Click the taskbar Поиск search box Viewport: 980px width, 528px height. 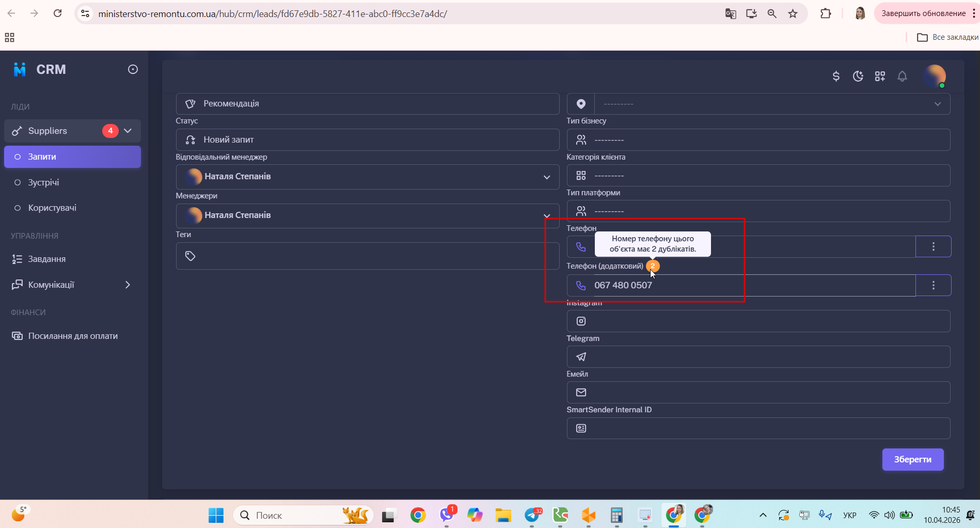pos(303,515)
